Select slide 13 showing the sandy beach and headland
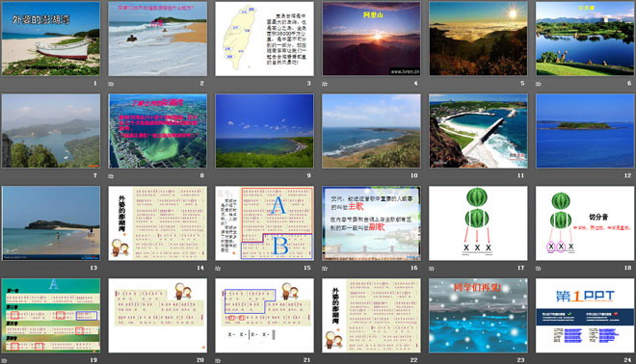The image size is (636, 364). pyautogui.click(x=51, y=223)
